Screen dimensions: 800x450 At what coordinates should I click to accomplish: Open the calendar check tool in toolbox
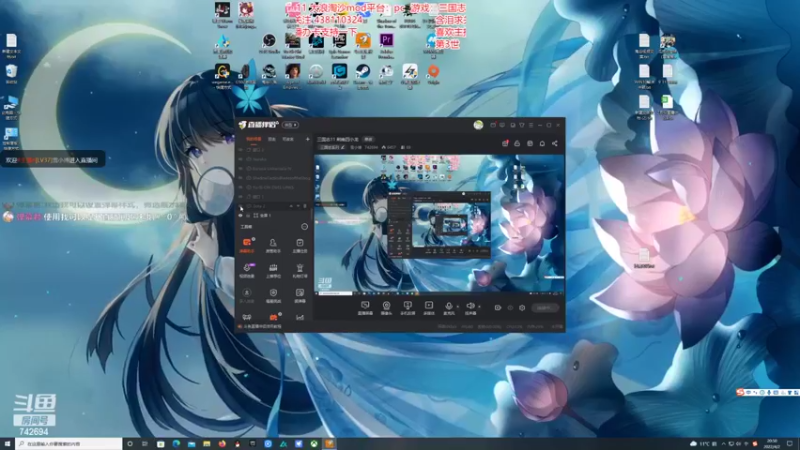pyautogui.click(x=300, y=242)
